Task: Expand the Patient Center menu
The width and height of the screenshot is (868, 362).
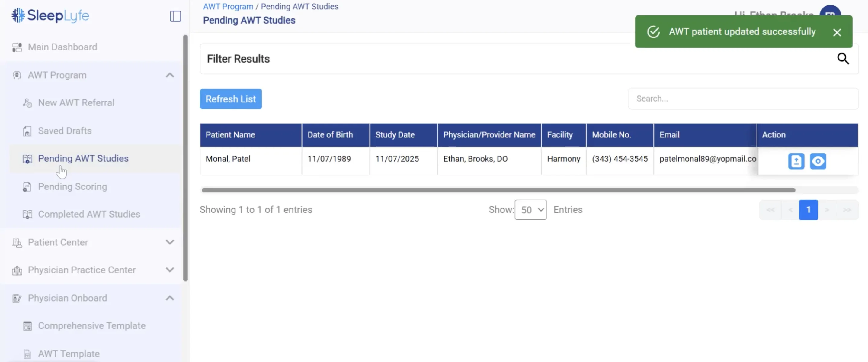Action: pyautogui.click(x=170, y=242)
